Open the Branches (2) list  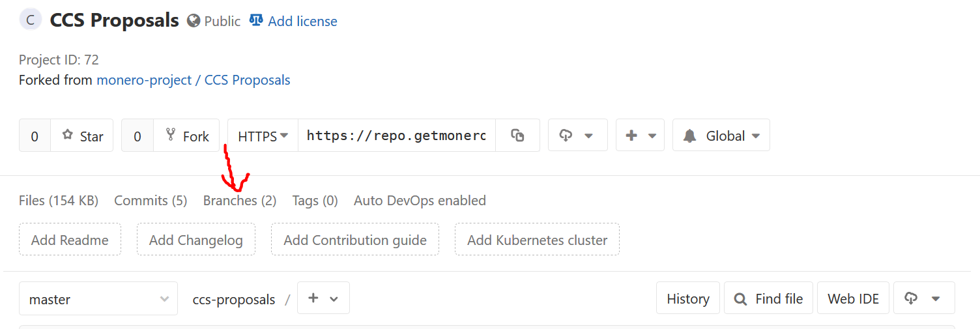[x=240, y=201]
